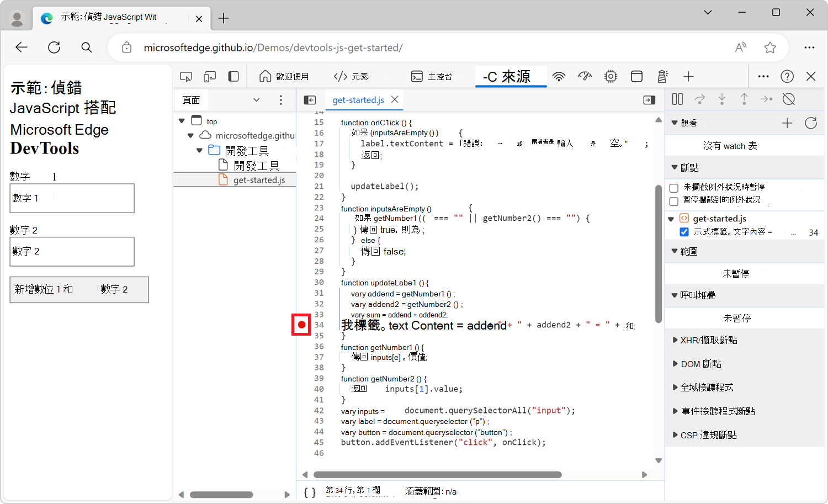Screen dimensions: 828x504
Task: Expand the XHR/擷取斷點 section
Action: click(x=709, y=340)
